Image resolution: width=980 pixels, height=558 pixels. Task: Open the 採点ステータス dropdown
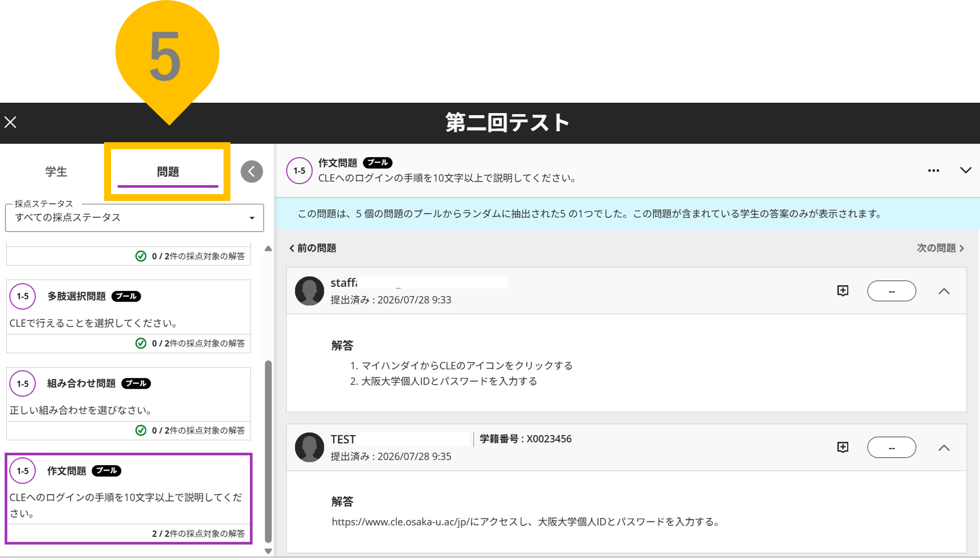point(134,218)
